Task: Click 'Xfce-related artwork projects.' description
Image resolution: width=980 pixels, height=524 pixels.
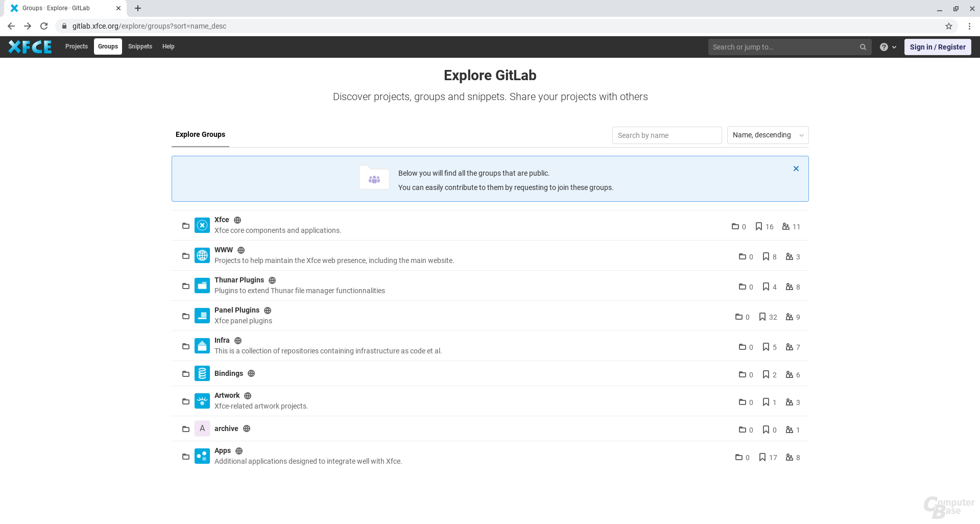Action: coord(261,406)
